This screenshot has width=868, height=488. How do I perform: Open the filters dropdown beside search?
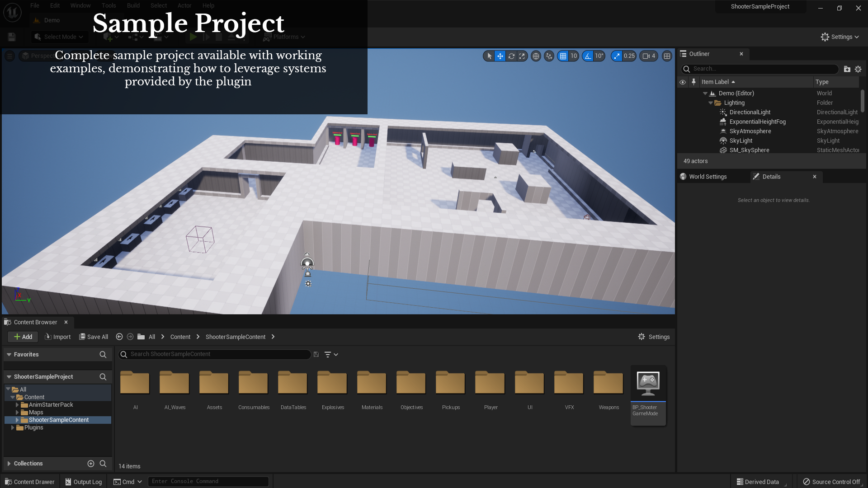pos(331,355)
